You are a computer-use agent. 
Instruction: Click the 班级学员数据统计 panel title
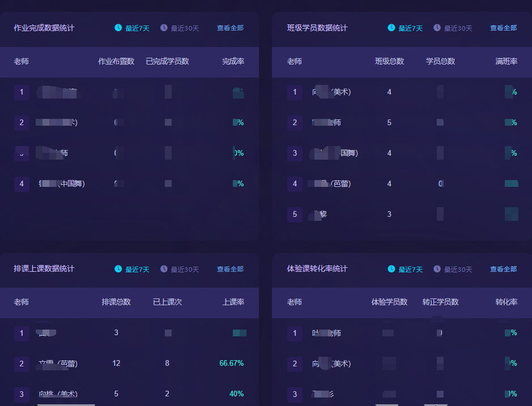coord(317,28)
